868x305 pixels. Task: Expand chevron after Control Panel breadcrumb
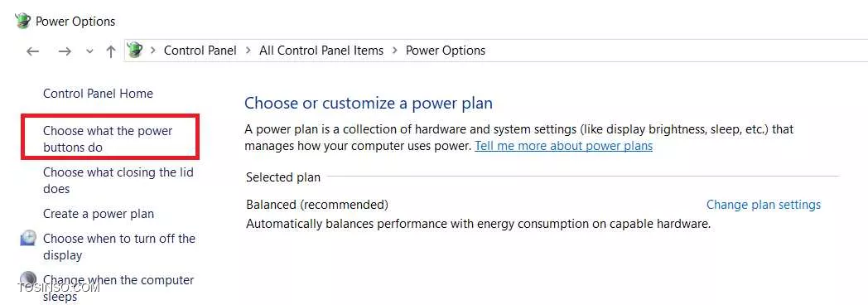coord(248,51)
